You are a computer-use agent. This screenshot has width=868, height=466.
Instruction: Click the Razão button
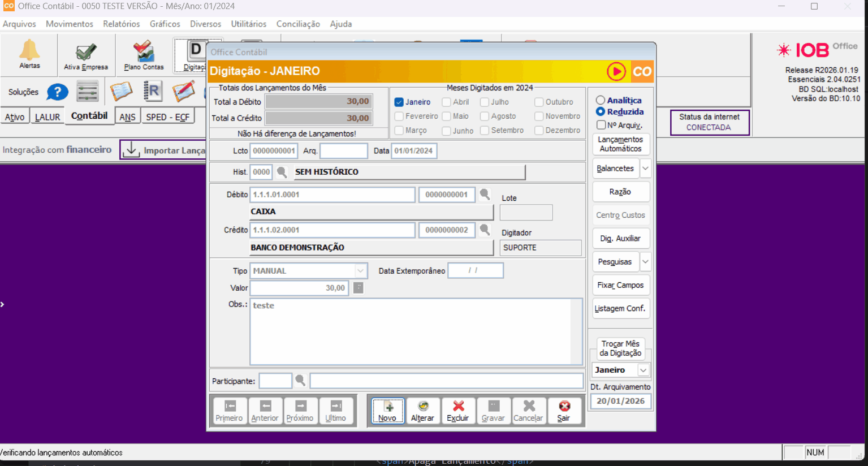coord(620,192)
